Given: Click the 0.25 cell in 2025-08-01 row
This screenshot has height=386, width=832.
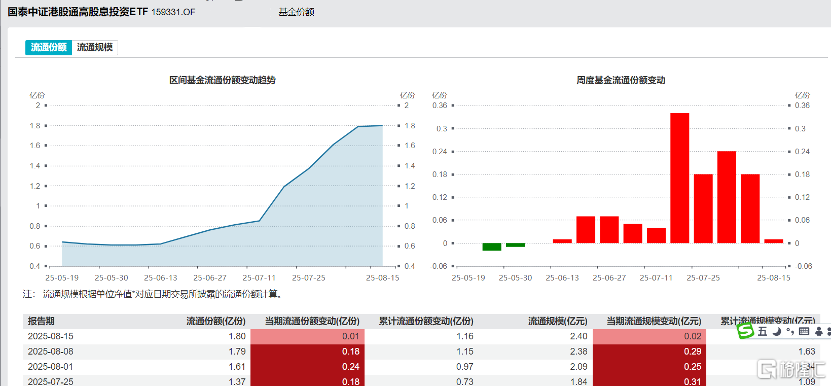Looking at the screenshot, I should [x=649, y=367].
